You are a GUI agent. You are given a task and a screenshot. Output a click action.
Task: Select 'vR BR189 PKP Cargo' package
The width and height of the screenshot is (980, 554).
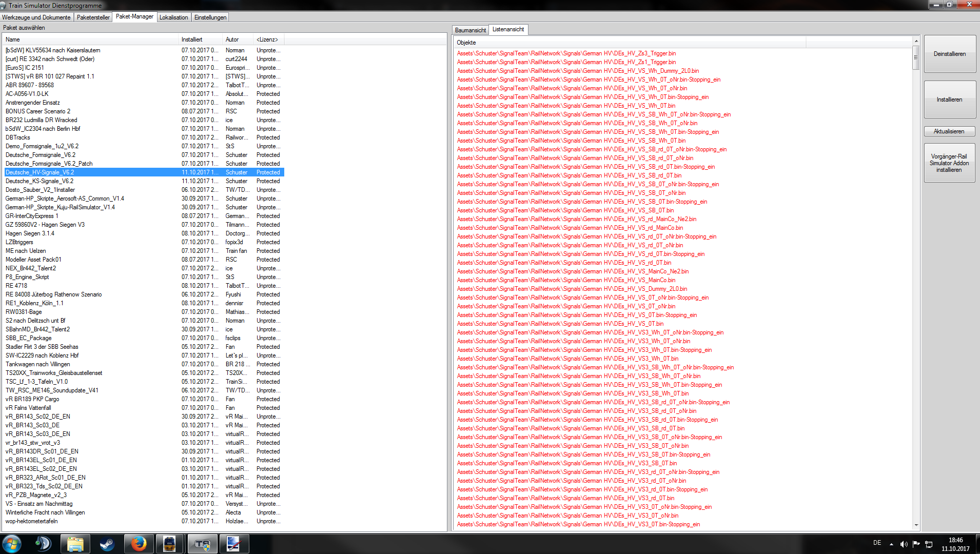(144, 399)
